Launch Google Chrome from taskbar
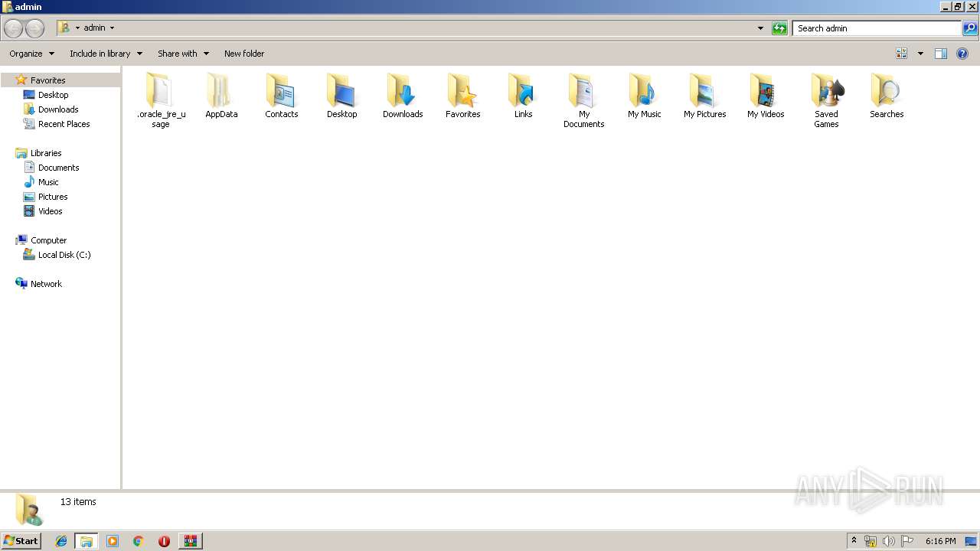 (139, 541)
